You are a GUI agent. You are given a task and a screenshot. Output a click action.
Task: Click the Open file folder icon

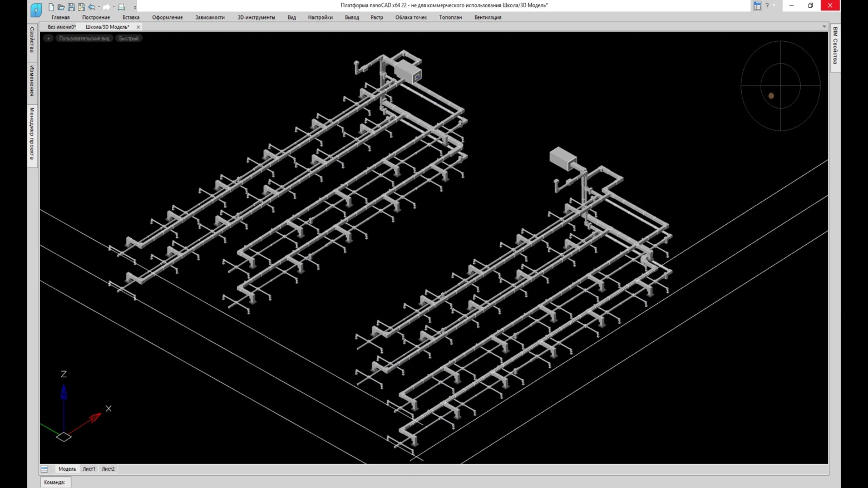coord(61,7)
